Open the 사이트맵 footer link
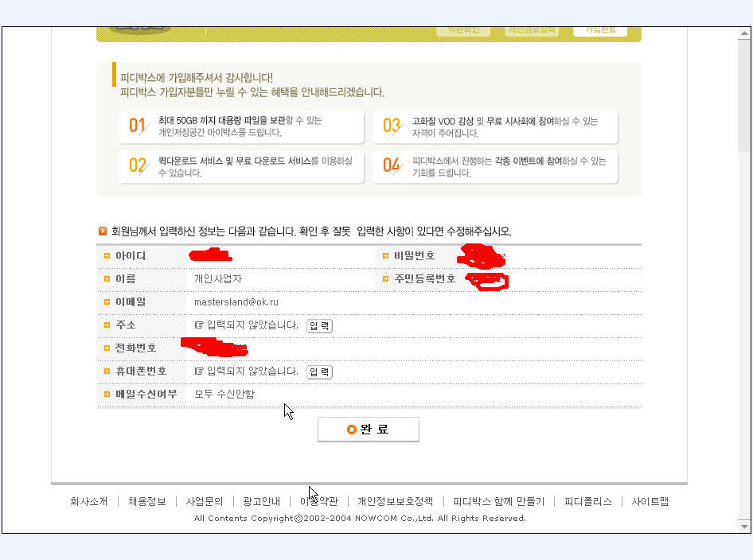Viewport: 753px width, 560px height. [x=650, y=501]
